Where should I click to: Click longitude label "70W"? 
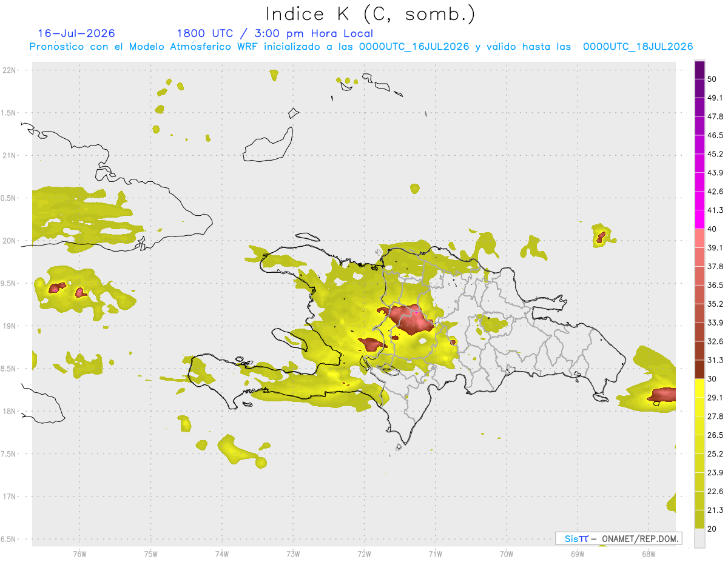(506, 554)
